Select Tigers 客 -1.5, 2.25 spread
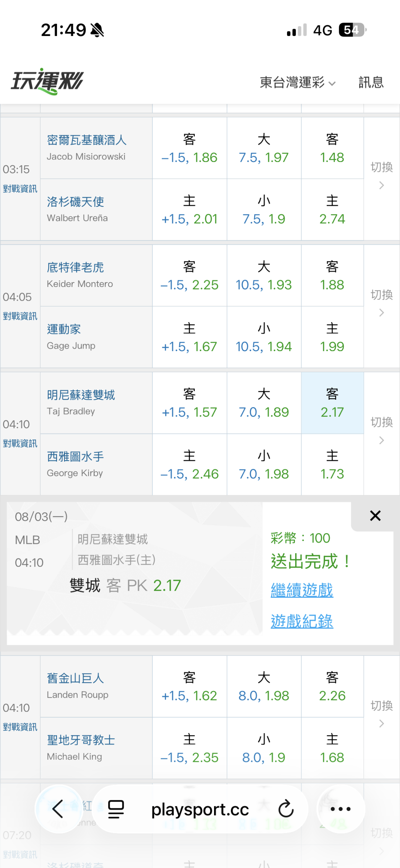The image size is (400, 868). point(189,275)
